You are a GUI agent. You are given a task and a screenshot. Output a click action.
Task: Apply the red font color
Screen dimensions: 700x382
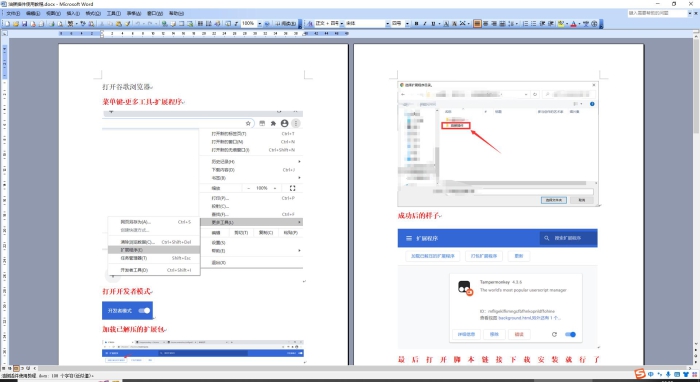[573, 23]
